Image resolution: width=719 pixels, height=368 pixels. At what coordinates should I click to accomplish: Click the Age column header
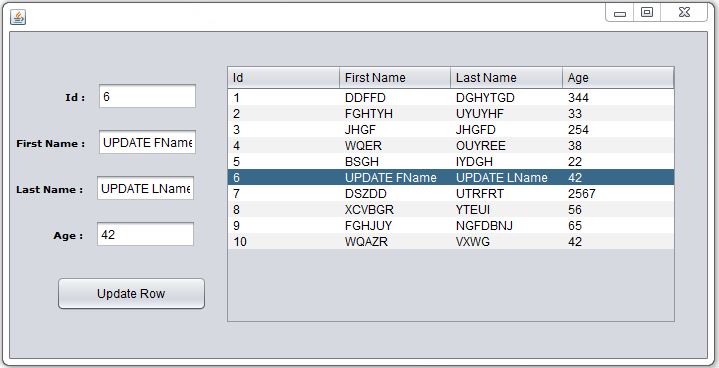pos(618,77)
